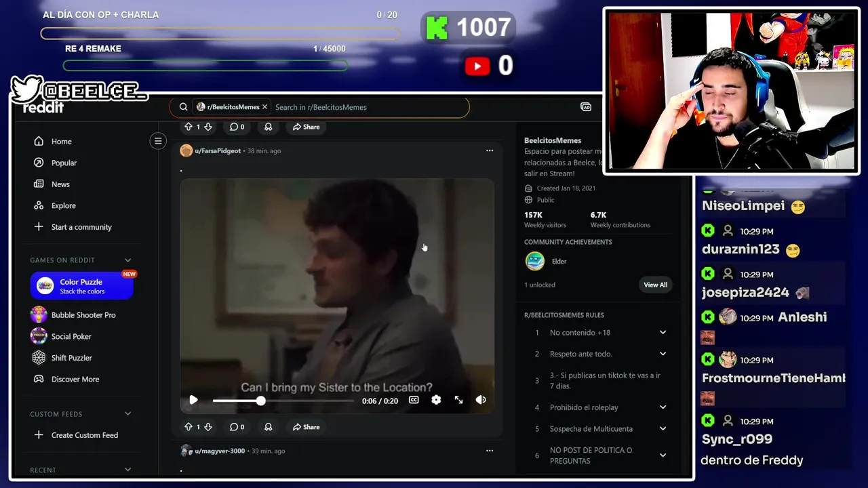Click Anleshi's chat avatar icon
The height and width of the screenshot is (488, 868).
pos(728,317)
